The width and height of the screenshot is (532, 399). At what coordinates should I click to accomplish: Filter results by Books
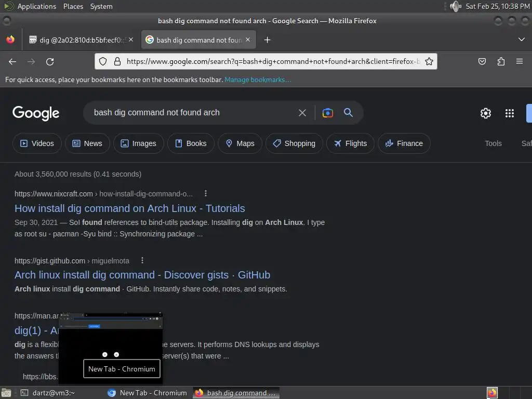pos(191,143)
